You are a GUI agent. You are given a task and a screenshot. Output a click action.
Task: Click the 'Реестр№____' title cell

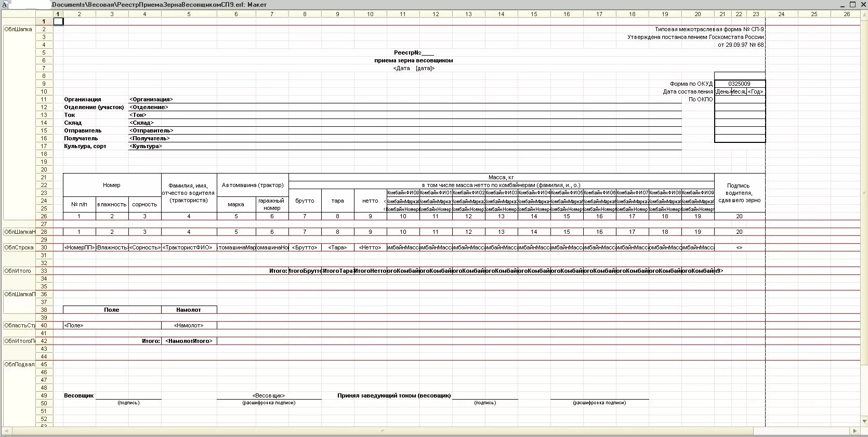click(x=414, y=52)
